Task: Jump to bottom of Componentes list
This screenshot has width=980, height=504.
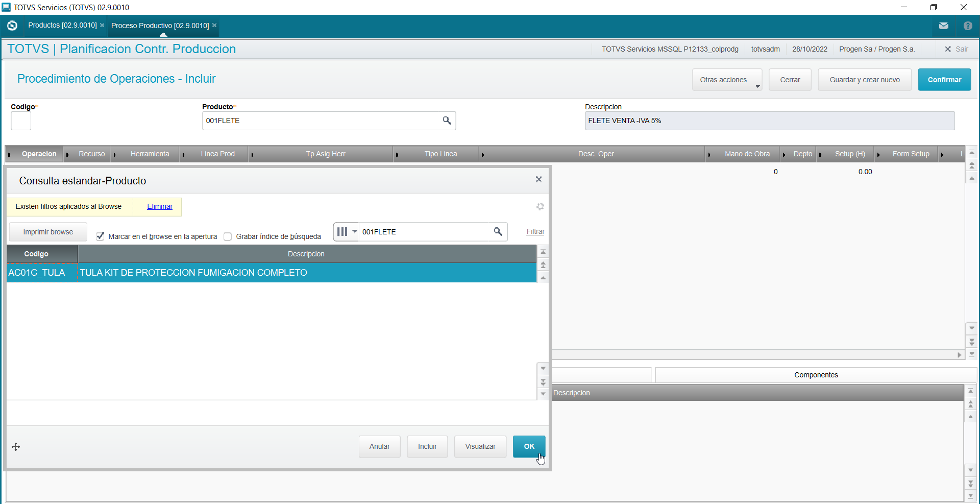Action: point(970,496)
